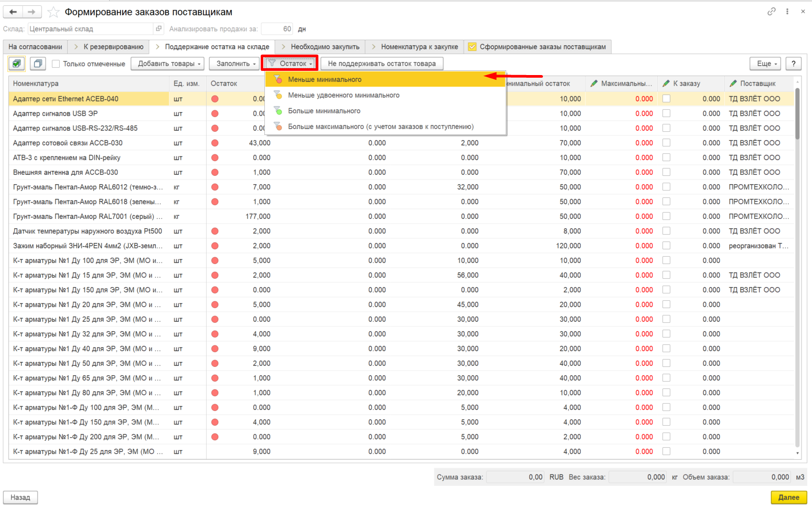812x507 pixels.
Task: Expand the Заполнить dropdown button
Action: [236, 64]
